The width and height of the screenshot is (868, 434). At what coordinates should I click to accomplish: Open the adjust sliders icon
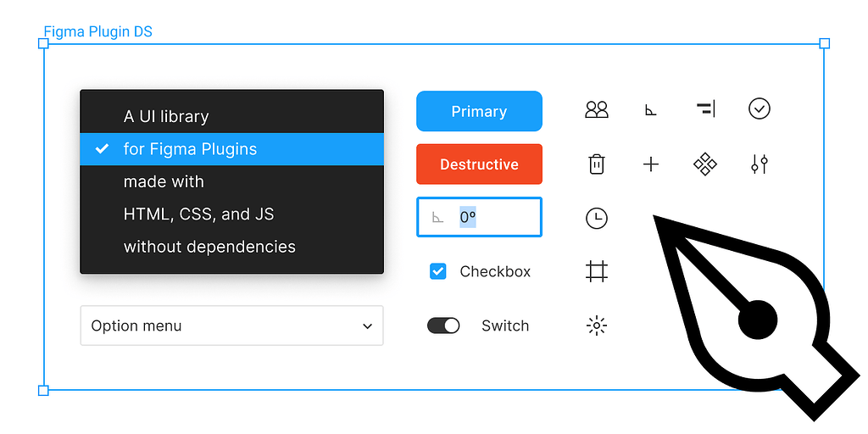coord(759,164)
